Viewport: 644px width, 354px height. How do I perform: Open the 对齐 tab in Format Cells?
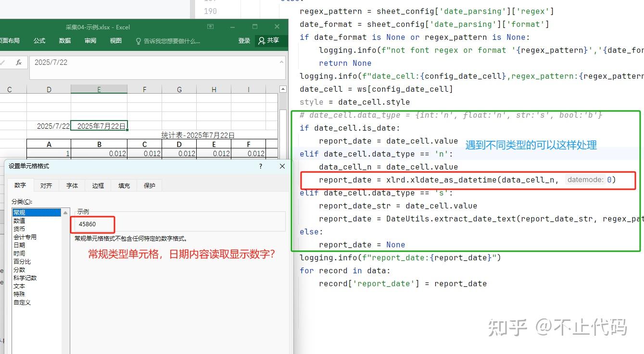(x=46, y=185)
